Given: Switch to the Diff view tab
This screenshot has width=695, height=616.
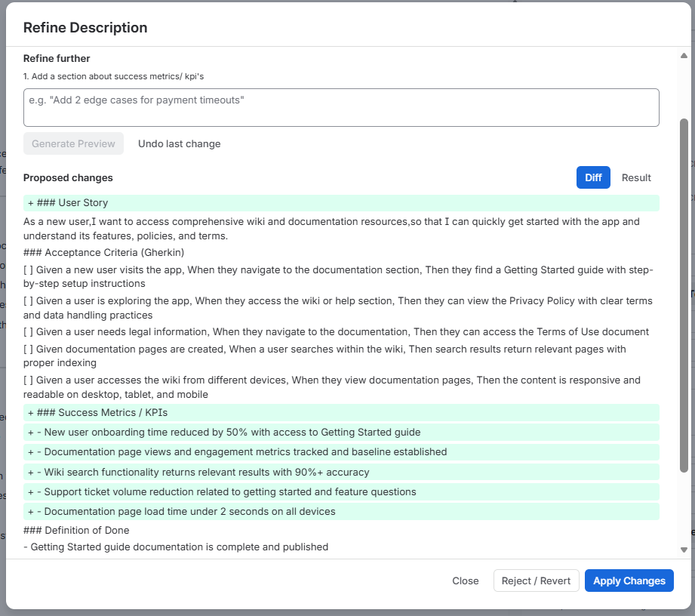Looking at the screenshot, I should tap(593, 177).
